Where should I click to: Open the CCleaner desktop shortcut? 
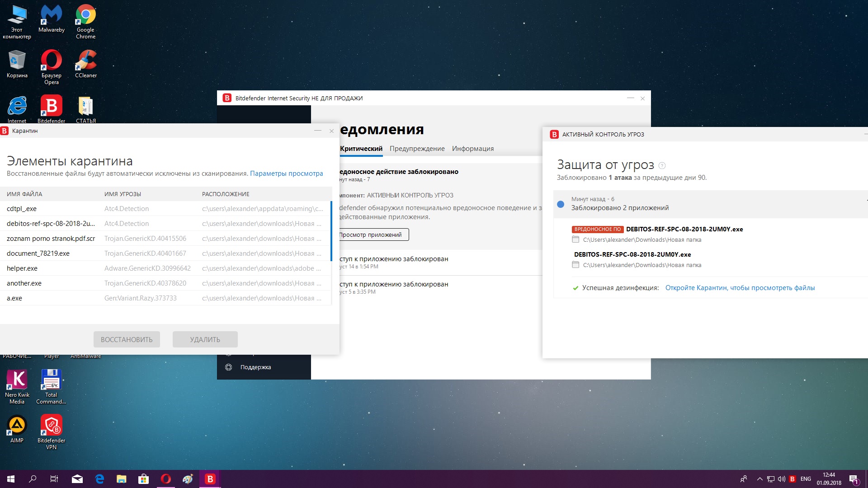click(x=85, y=63)
